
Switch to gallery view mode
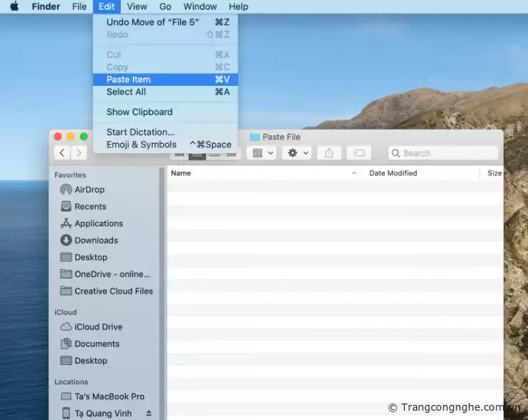231,154
